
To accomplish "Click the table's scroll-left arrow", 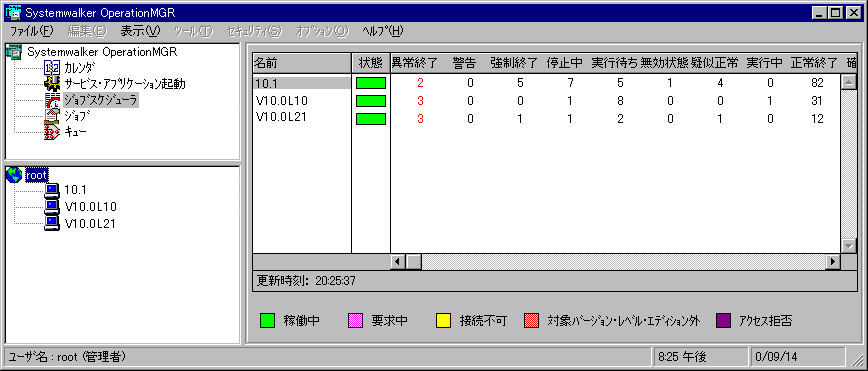I will click(398, 261).
